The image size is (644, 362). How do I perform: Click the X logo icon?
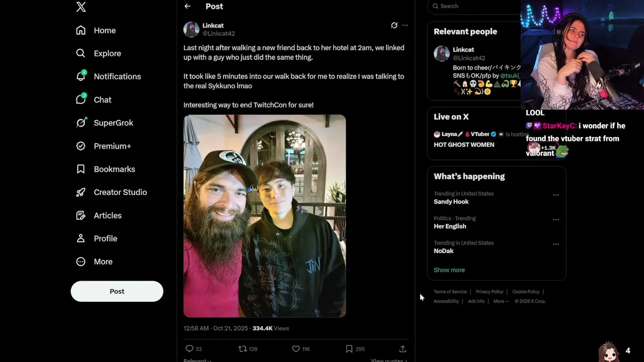[x=81, y=7]
